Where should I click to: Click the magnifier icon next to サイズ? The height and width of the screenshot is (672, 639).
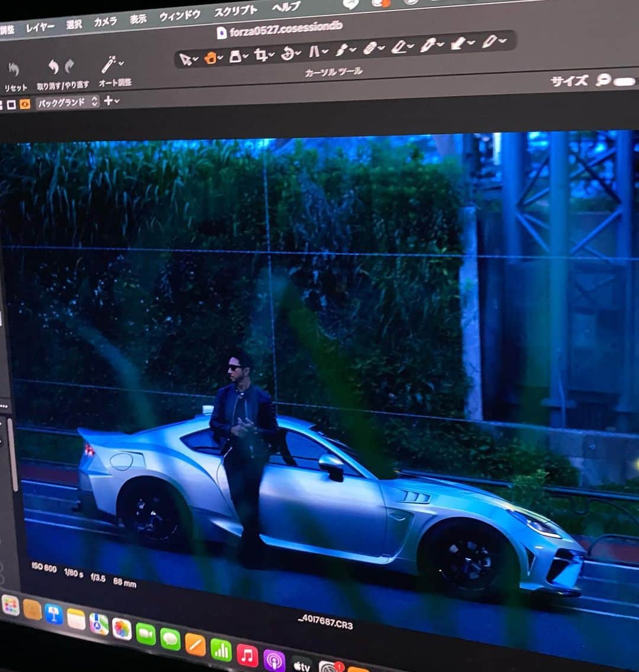click(602, 80)
